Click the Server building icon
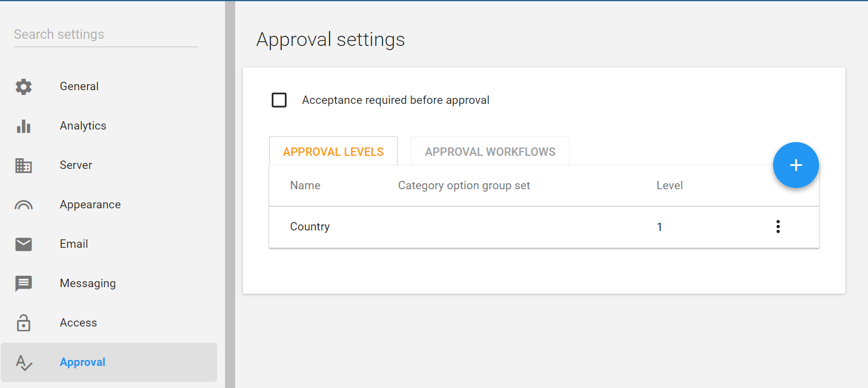Image resolution: width=868 pixels, height=388 pixels. 23,165
